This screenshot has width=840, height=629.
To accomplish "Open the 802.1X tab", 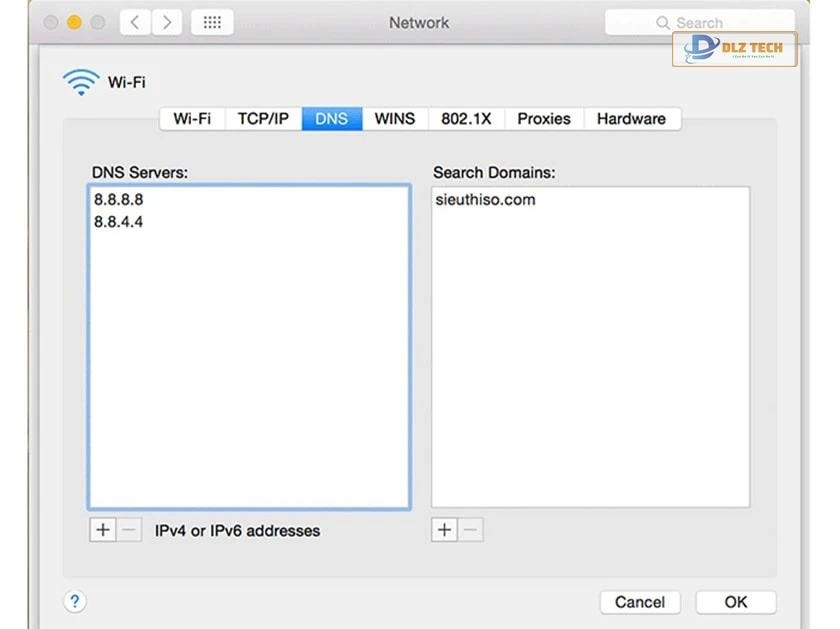I will tap(466, 118).
